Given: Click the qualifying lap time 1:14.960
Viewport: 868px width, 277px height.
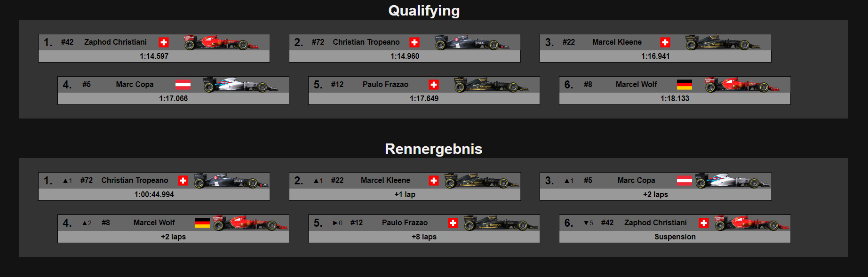Looking at the screenshot, I should point(405,56).
